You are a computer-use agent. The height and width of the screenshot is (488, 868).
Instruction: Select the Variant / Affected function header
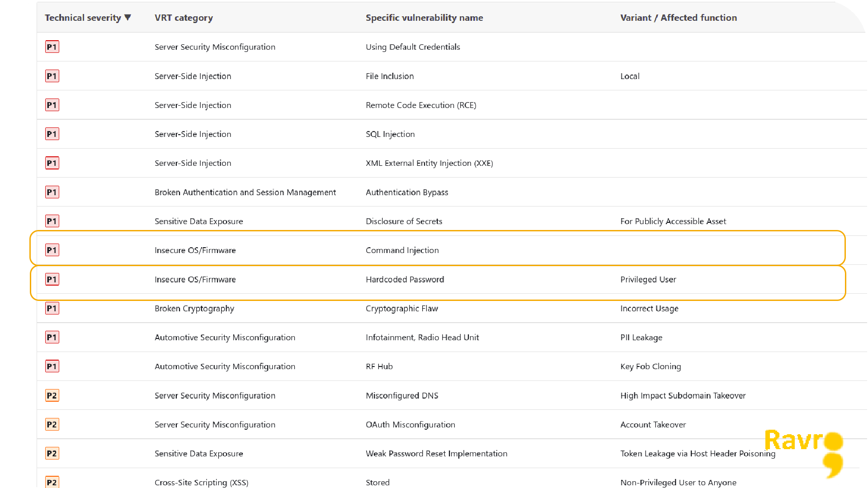pyautogui.click(x=678, y=18)
